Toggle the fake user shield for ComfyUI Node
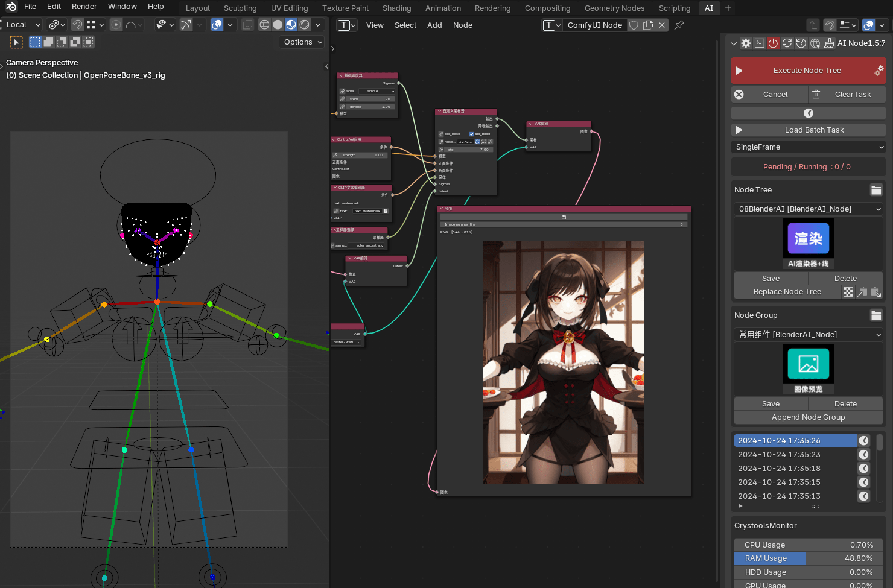Viewport: 893px width, 588px height. (x=634, y=25)
